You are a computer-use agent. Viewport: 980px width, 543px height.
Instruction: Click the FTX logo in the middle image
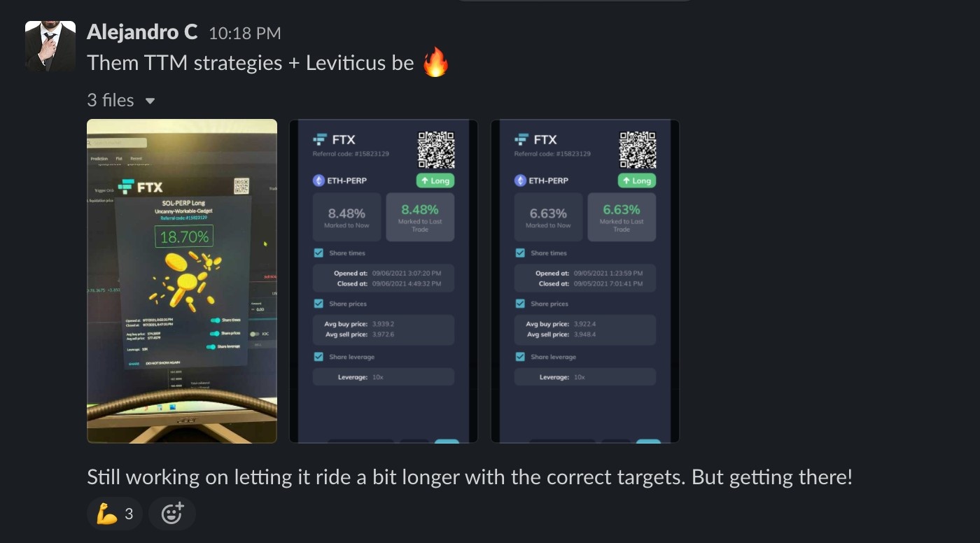(x=335, y=139)
